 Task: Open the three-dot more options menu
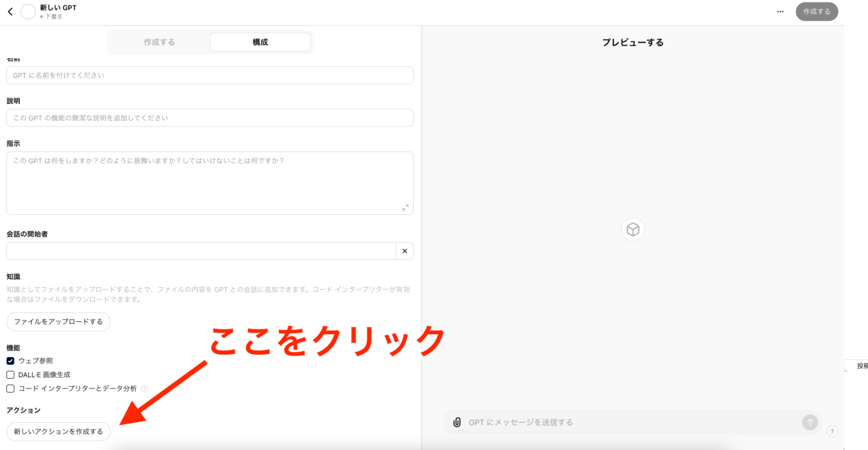[x=780, y=11]
